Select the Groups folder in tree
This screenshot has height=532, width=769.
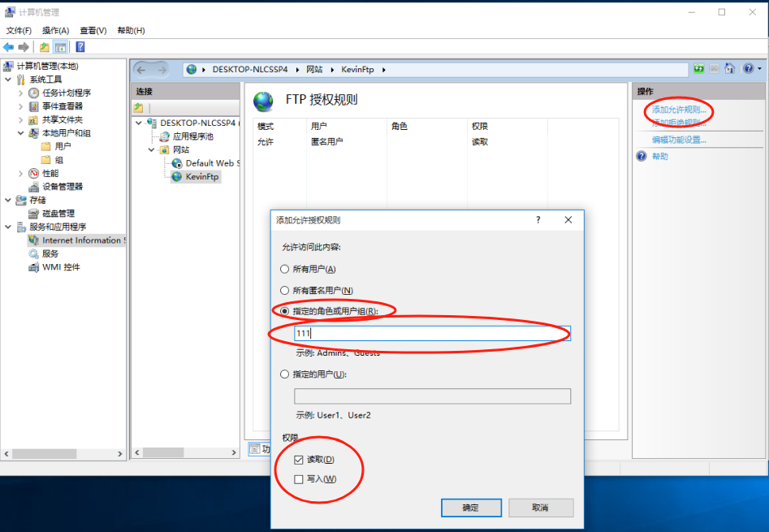coord(58,160)
